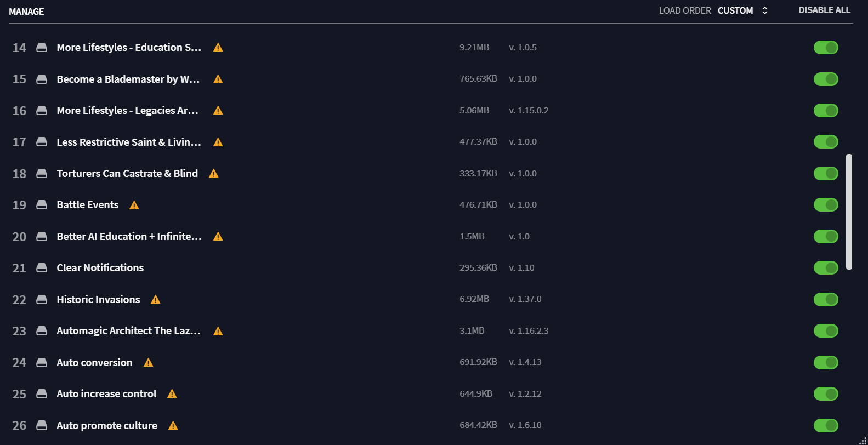
Task: Click warning icon next to Auto increase control
Action: pos(172,394)
